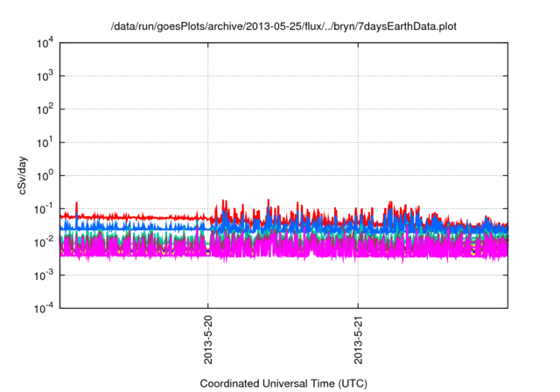This screenshot has width=560, height=392.
Task: Click the 10^2 y-axis tick label
Action: pyautogui.click(x=45, y=109)
